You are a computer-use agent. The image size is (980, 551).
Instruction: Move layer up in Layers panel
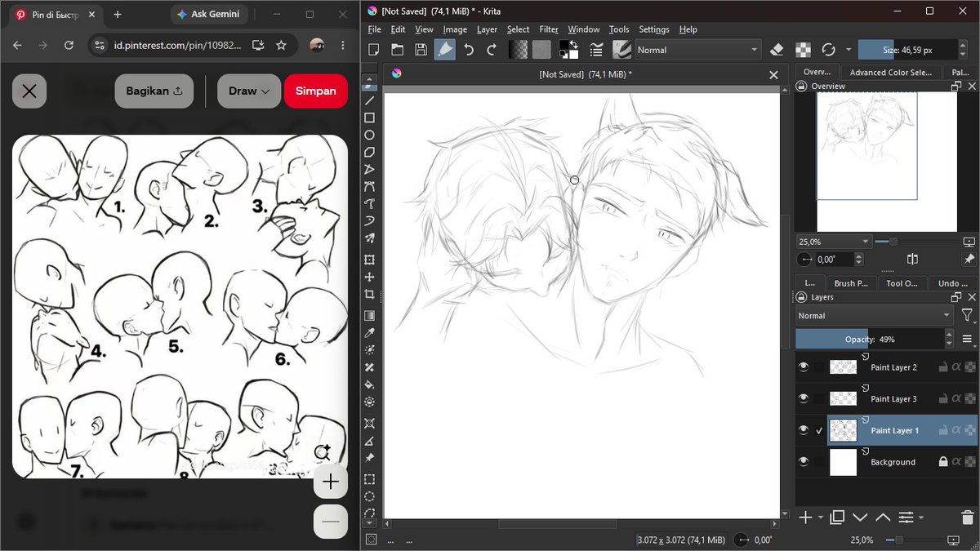[883, 517]
